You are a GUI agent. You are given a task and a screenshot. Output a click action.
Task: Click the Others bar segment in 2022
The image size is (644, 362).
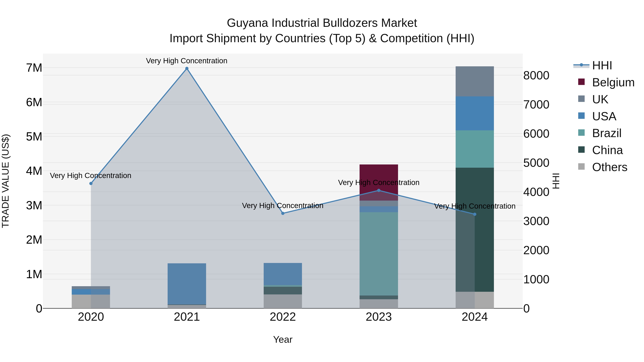283,301
